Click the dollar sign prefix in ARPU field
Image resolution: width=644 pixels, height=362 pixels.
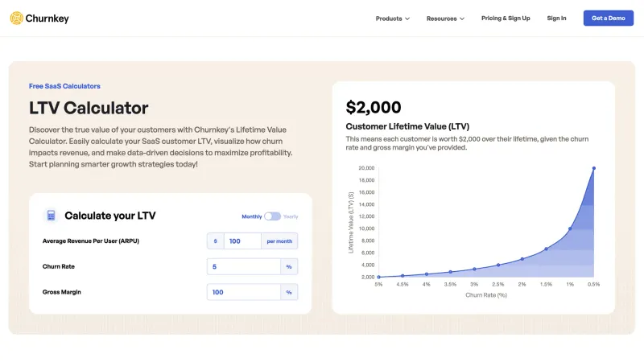(x=215, y=241)
